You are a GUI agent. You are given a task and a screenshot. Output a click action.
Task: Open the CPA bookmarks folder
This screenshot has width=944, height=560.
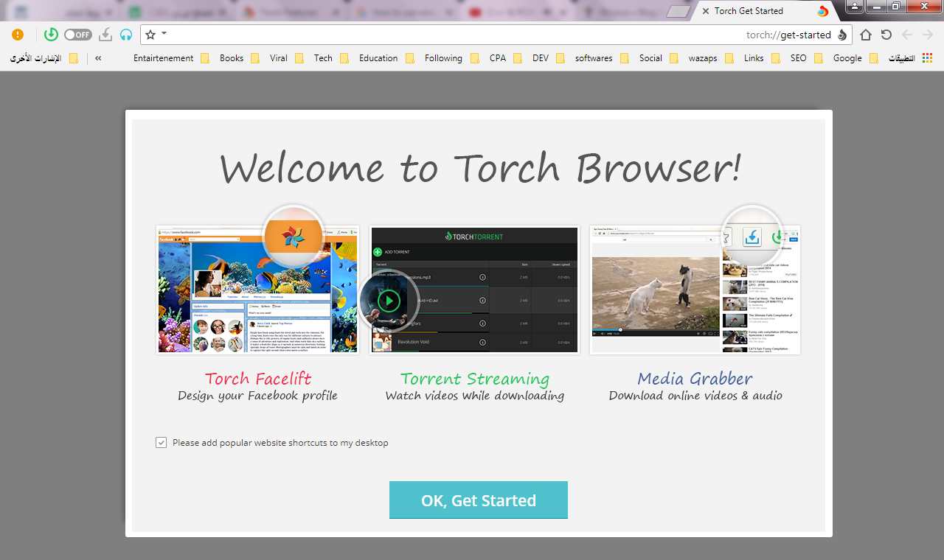[506, 58]
